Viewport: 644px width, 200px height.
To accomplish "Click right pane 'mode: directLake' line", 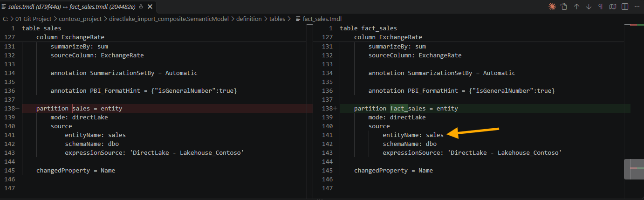I will coord(397,117).
